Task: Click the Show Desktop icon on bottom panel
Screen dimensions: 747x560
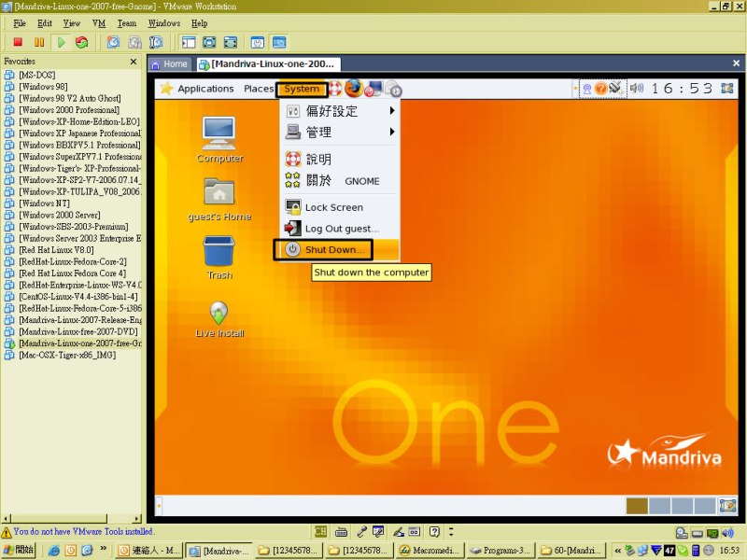Action: [x=728, y=506]
